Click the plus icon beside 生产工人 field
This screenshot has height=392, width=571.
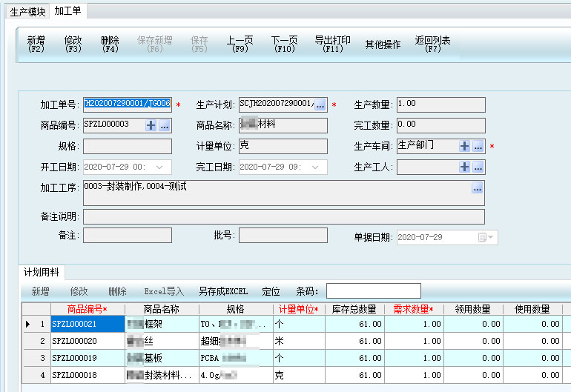[x=464, y=167]
